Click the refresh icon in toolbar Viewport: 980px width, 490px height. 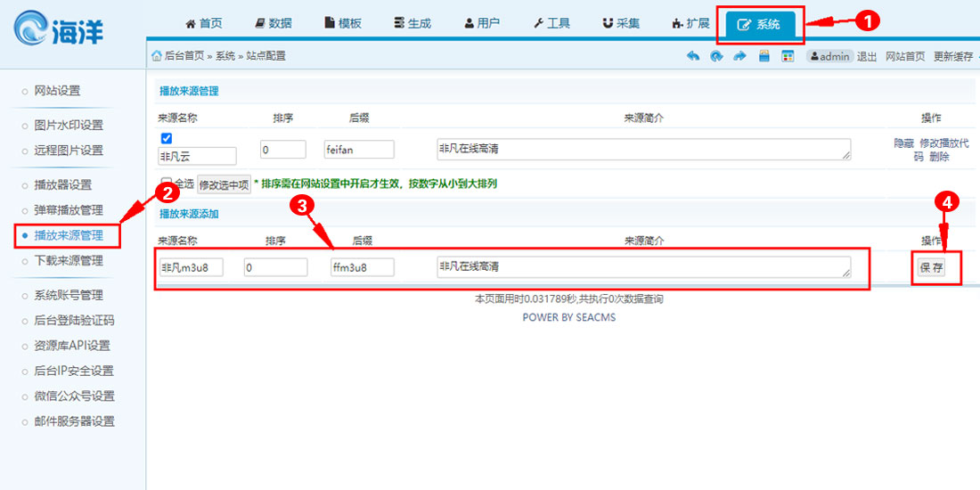click(x=716, y=56)
